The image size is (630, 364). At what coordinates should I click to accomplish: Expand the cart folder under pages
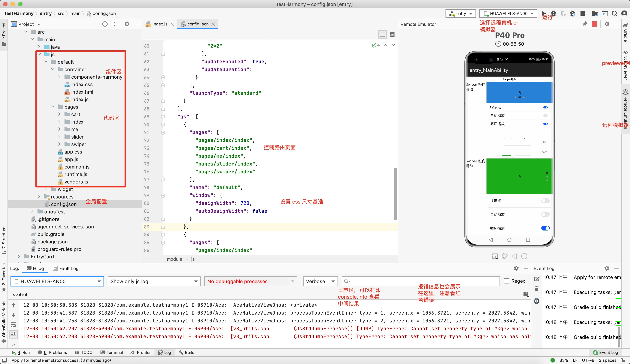59,114
